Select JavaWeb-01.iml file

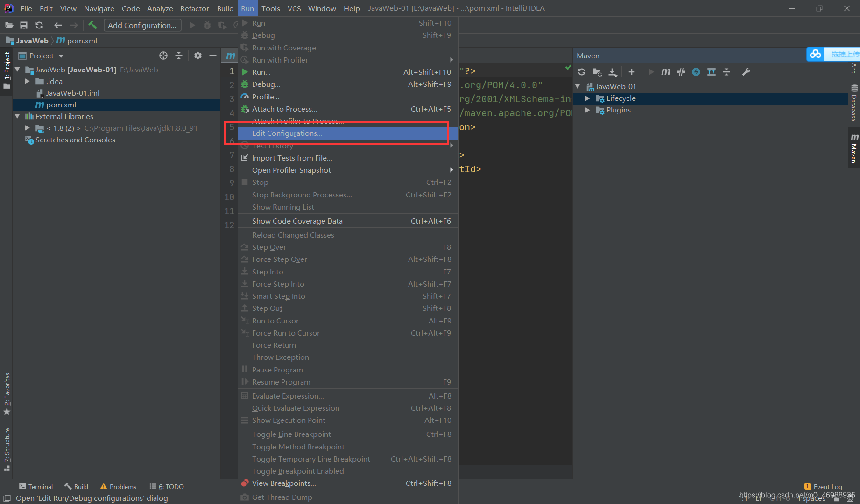tap(72, 93)
